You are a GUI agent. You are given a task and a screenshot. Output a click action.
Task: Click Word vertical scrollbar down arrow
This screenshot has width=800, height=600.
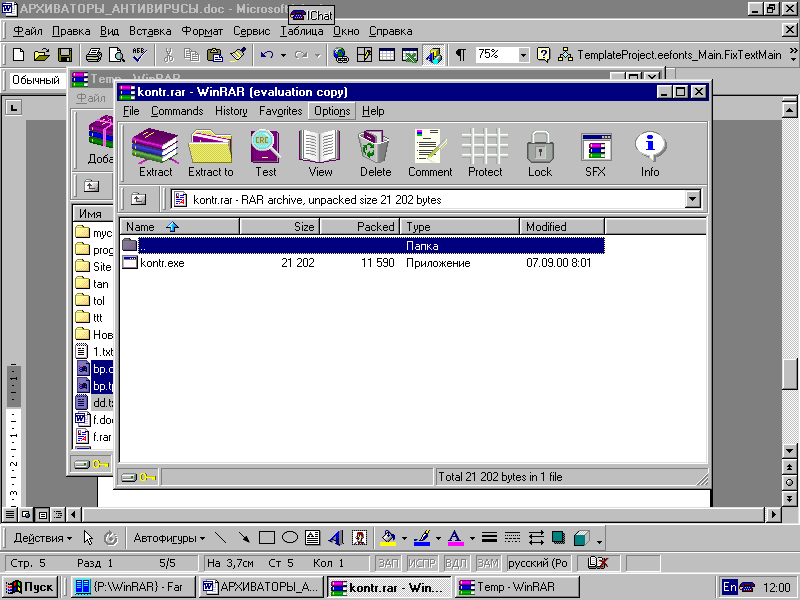(789, 451)
